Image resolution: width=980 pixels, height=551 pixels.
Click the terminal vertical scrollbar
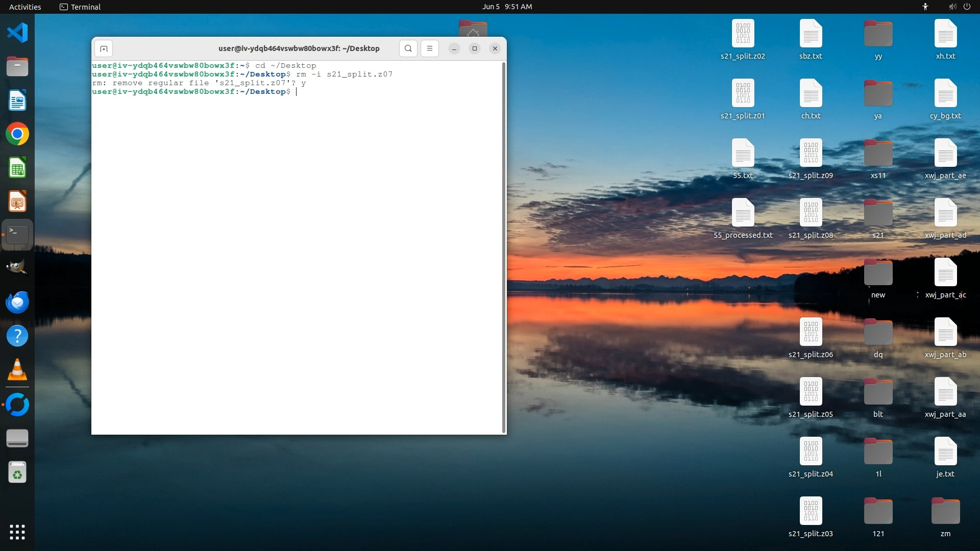(504, 247)
